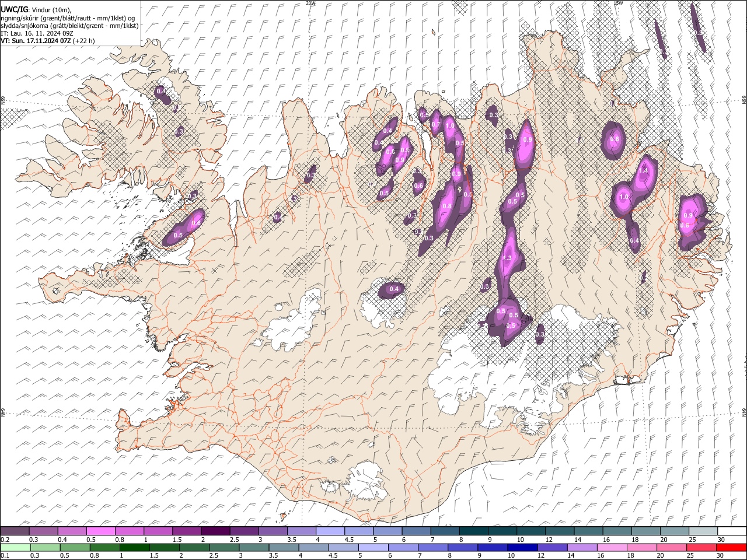Click the '0.2' label under the snow legend
Image resolution: width=747 pixels, height=560 pixels.
5,540
